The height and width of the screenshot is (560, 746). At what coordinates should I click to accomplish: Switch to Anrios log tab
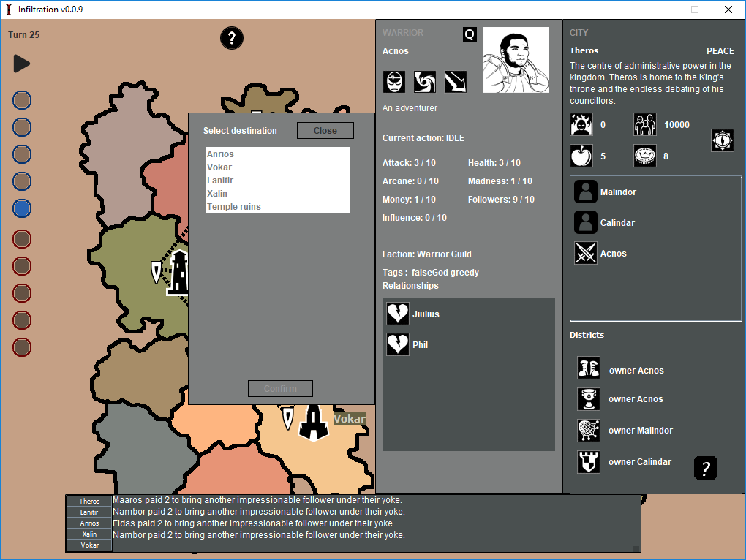(89, 523)
